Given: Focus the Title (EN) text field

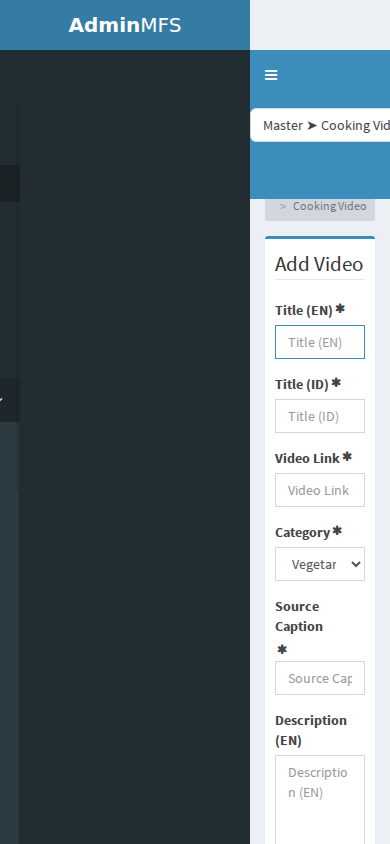Looking at the screenshot, I should click(x=320, y=342).
